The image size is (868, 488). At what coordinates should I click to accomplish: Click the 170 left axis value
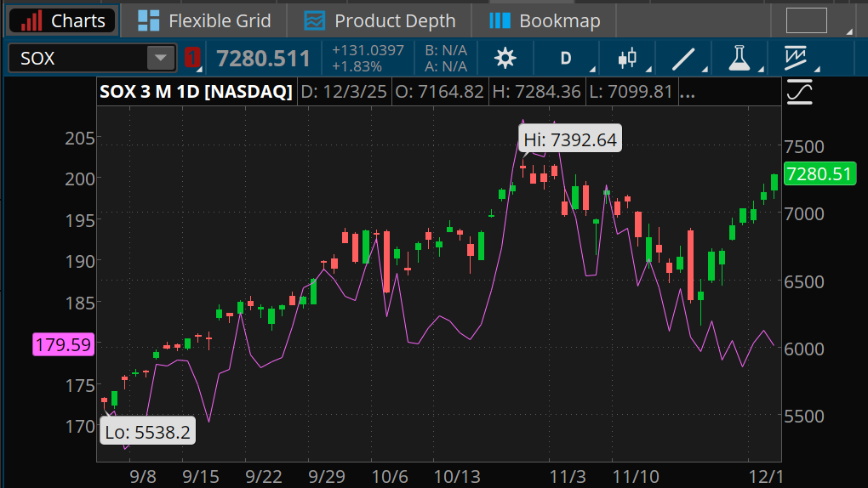tap(80, 426)
